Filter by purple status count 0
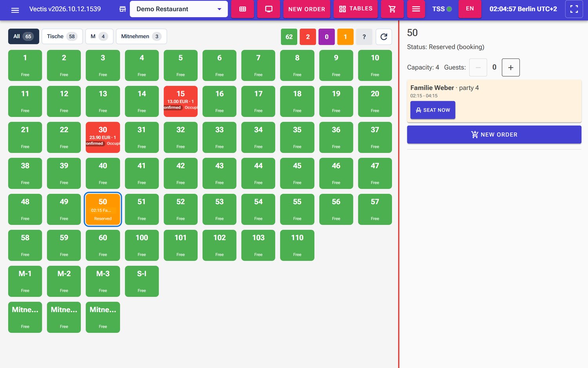 coord(327,37)
